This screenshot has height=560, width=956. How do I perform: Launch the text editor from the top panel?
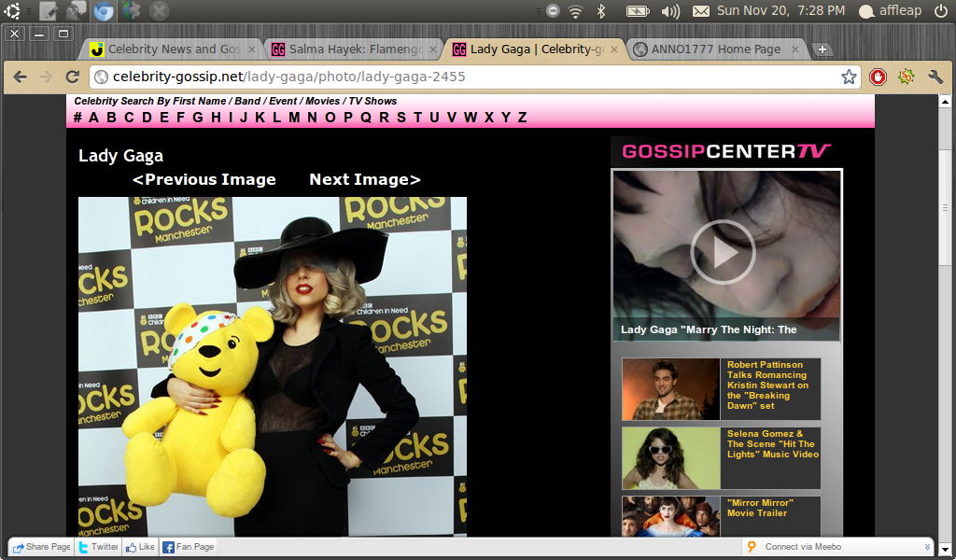click(49, 10)
